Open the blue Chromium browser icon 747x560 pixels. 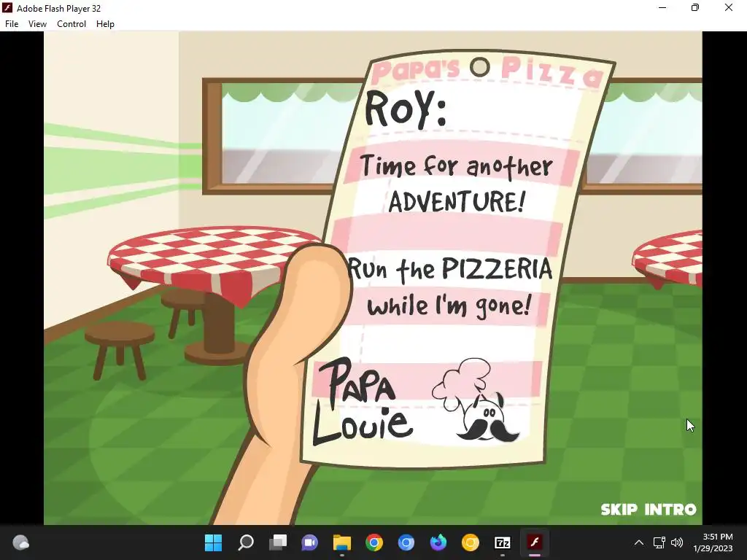pyautogui.click(x=406, y=542)
